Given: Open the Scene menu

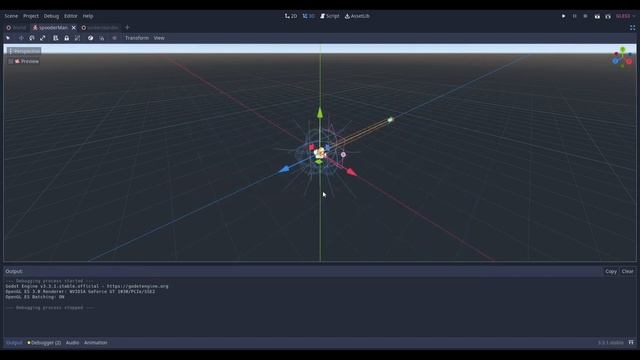Looking at the screenshot, I should click(11, 16).
